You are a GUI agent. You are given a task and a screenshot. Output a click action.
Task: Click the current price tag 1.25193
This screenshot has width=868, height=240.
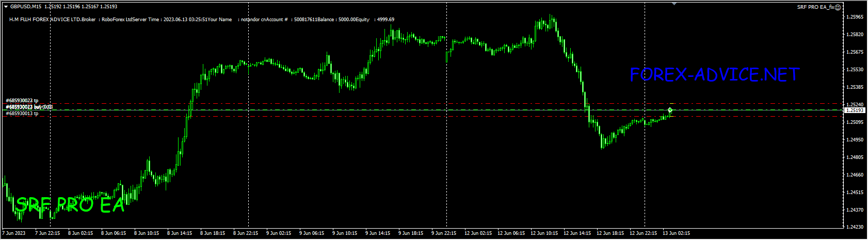tap(856, 110)
